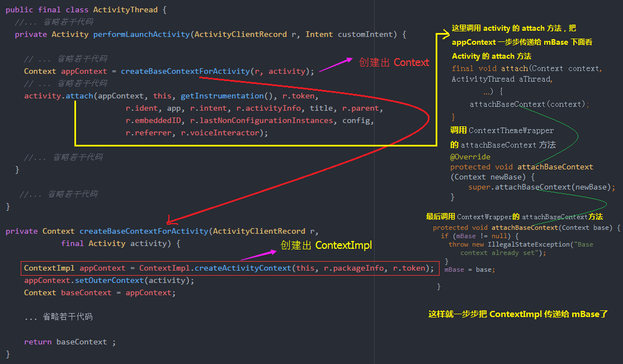This screenshot has height=364, width=623.
Task: Click the '@Override' annotation
Action: (x=470, y=157)
